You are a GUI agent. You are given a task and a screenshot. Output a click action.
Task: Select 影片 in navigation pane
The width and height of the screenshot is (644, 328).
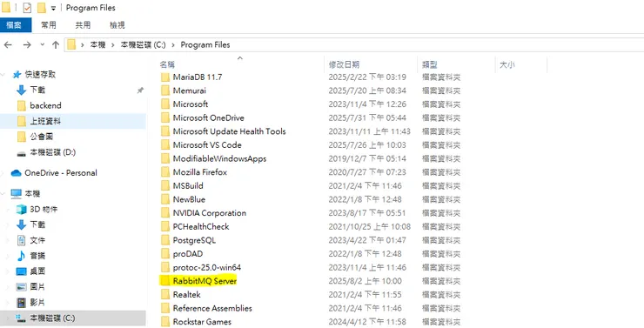pyautogui.click(x=37, y=303)
